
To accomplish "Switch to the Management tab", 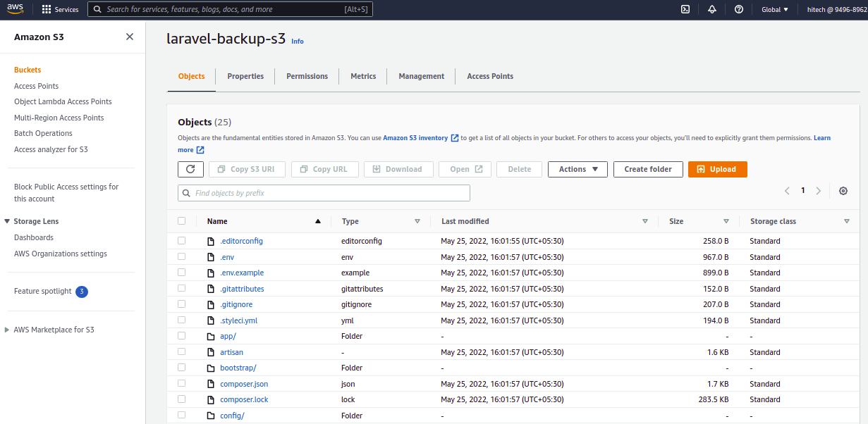I will [x=421, y=76].
